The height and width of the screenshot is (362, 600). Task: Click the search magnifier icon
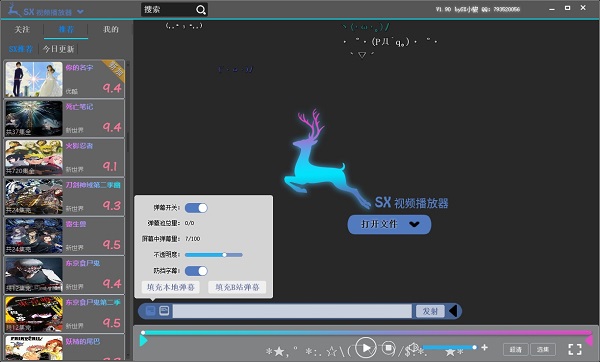(x=201, y=10)
